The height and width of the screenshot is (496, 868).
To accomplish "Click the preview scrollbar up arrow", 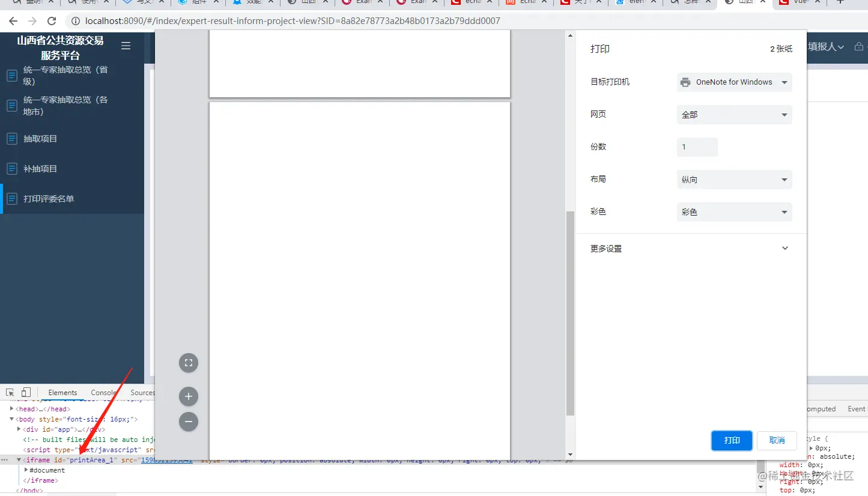I will pyautogui.click(x=571, y=35).
